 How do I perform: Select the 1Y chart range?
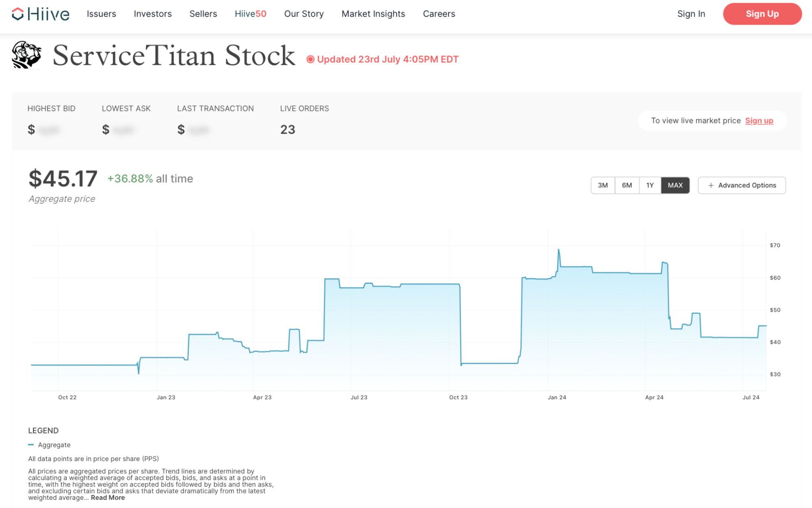[x=650, y=185]
